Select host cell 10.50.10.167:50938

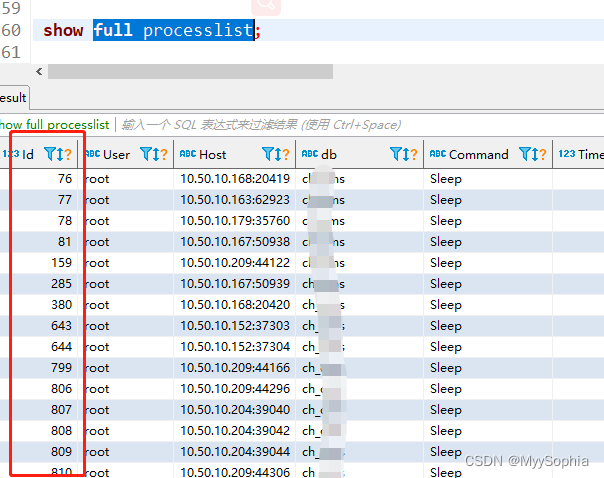(235, 242)
